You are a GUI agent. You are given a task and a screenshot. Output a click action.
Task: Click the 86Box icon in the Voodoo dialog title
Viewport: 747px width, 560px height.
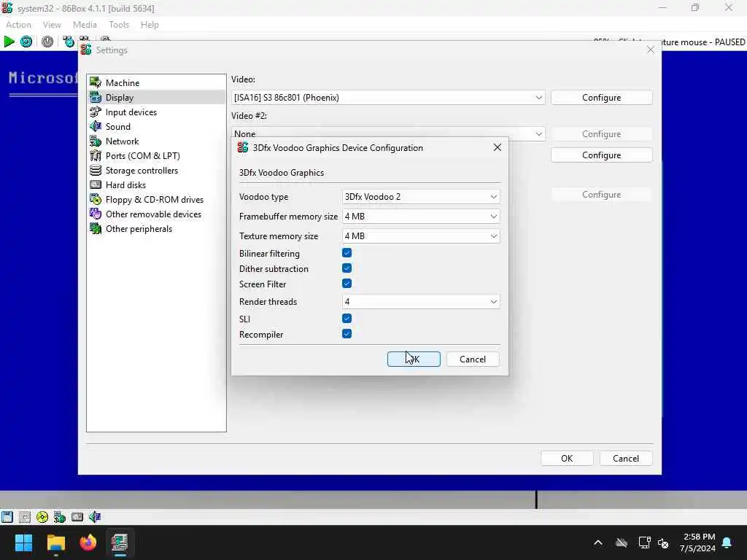tap(243, 147)
